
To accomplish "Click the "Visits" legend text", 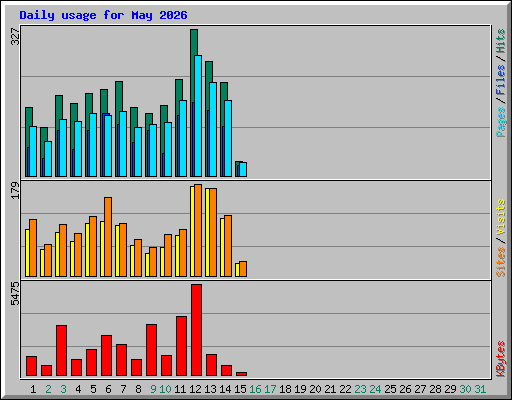I will [x=501, y=218].
